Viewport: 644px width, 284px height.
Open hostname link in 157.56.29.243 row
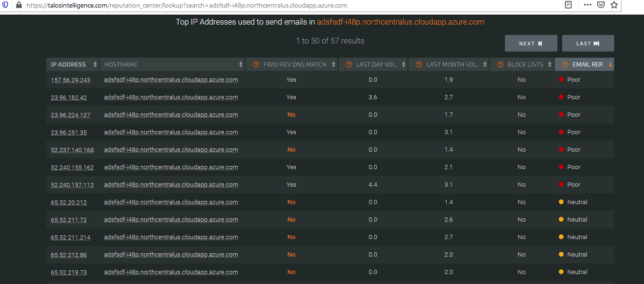tap(171, 80)
